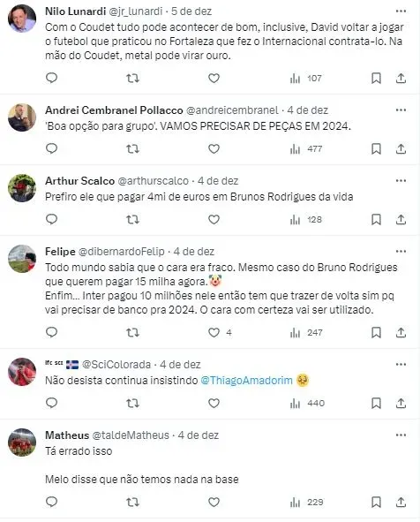Screen dimensions: 420x522
Task: Open the @taldeMatheus handle
Action: 131,435
